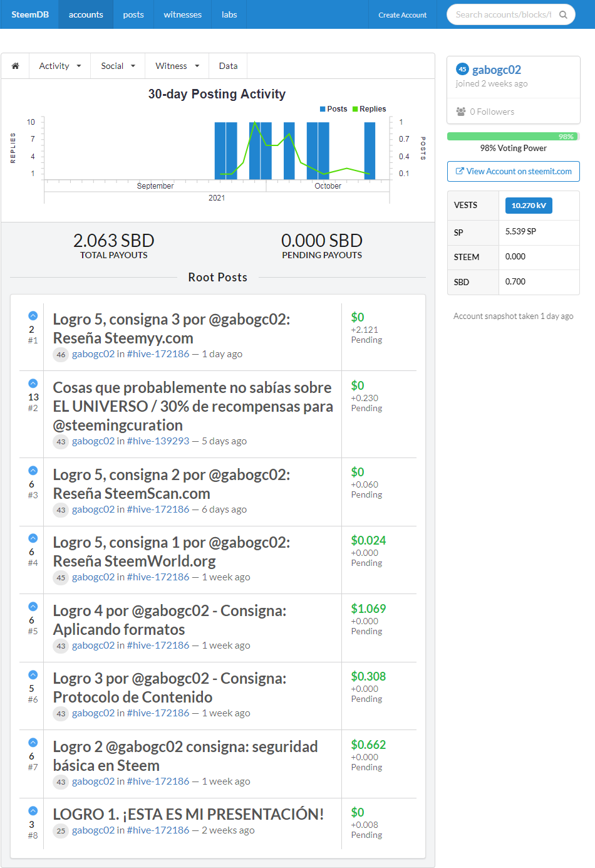595x868 pixels.
Task: Click Create Account link
Action: tap(402, 15)
